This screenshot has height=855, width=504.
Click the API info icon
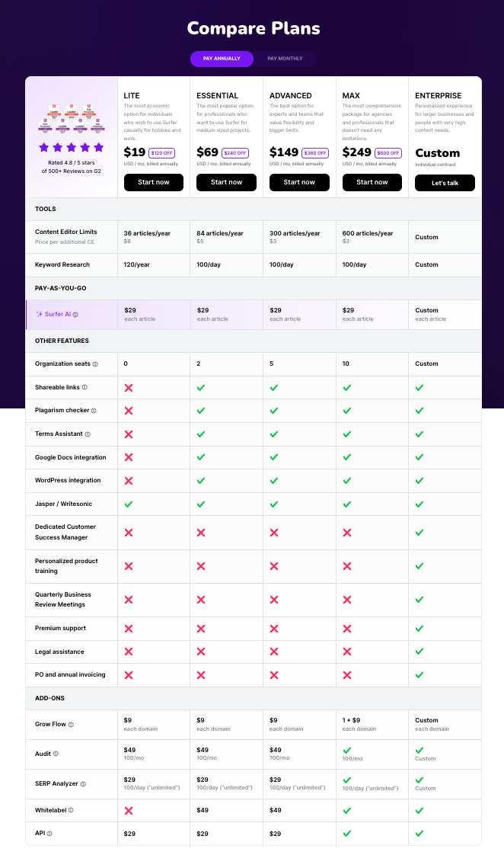[x=50, y=833]
